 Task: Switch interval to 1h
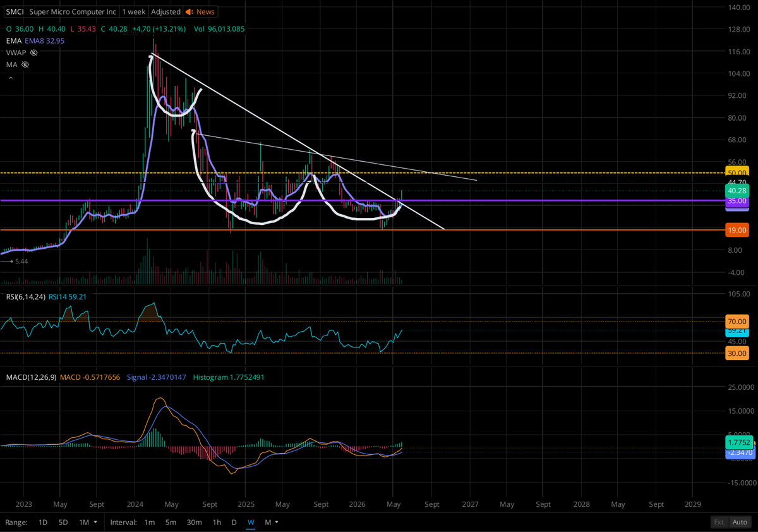[217, 523]
